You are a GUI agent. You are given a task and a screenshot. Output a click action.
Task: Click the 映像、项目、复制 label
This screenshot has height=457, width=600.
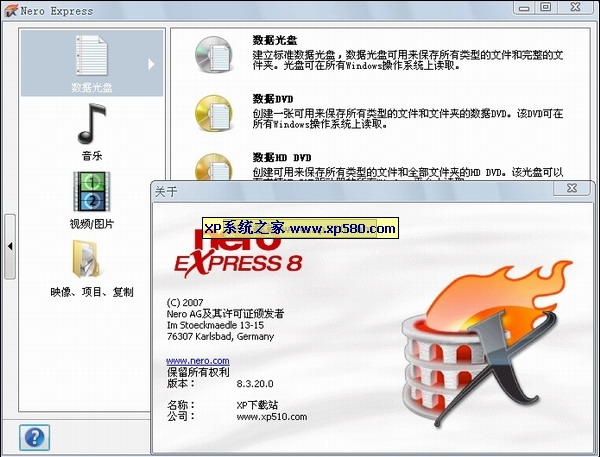point(92,292)
